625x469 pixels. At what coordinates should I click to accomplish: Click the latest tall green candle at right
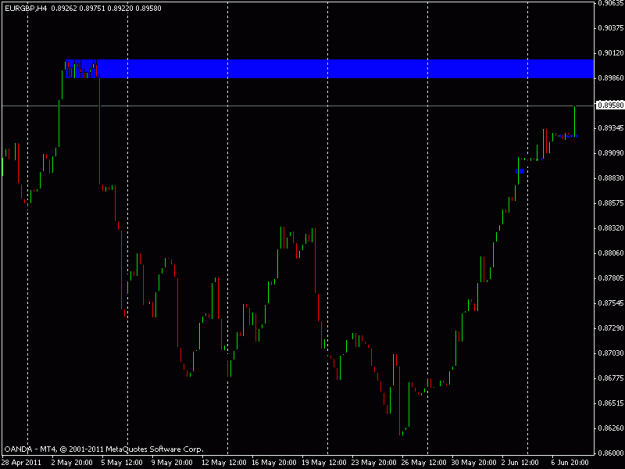coord(574,121)
